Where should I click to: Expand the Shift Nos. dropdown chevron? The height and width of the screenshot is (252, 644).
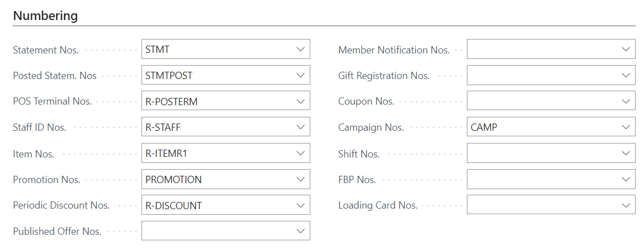pos(626,153)
